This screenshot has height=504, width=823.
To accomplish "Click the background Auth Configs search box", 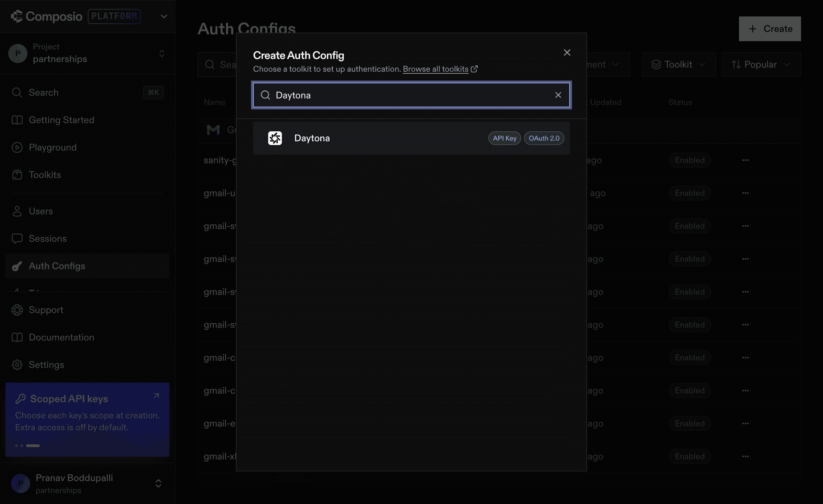I will tap(217, 64).
